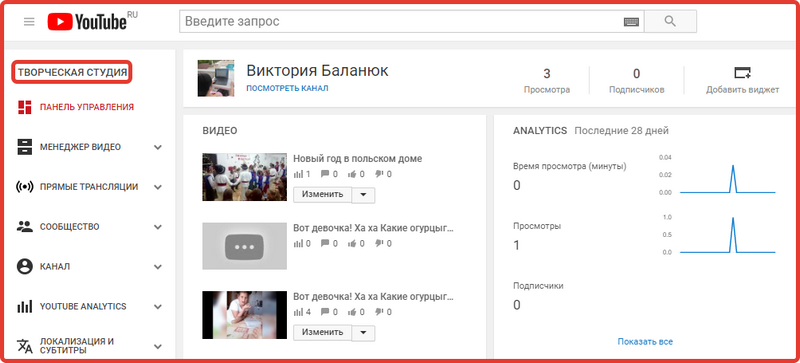Image resolution: width=800 pixels, height=363 pixels.
Task: Click the Добавить виджет icon
Action: click(x=742, y=73)
